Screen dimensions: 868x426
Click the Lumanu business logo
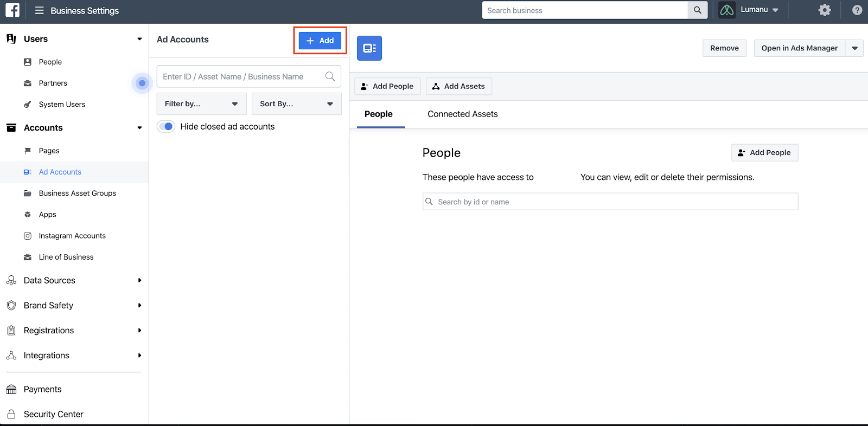[727, 10]
